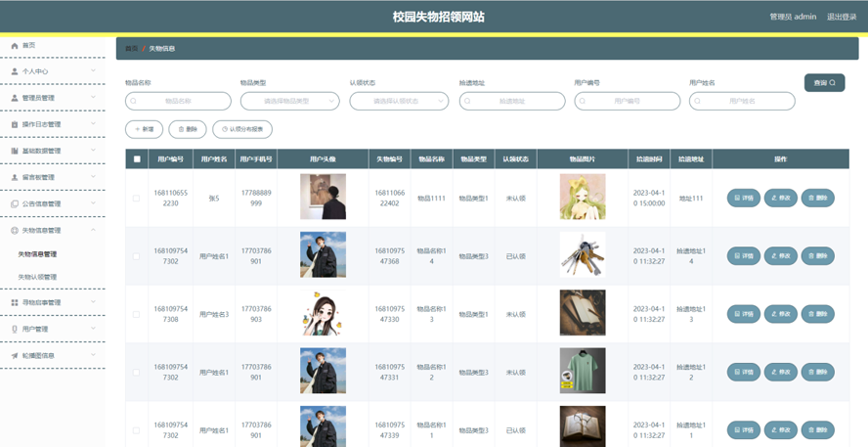Open the 物品类型 dropdown
Screen dimensions: 868x447
pos(289,101)
